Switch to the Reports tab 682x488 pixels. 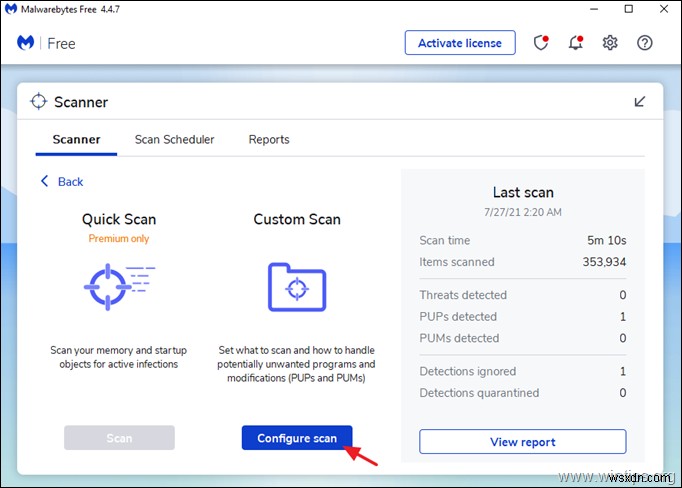pos(269,140)
